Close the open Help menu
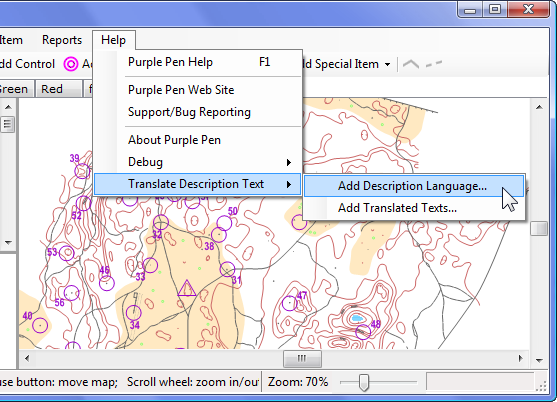The width and height of the screenshot is (557, 402). point(113,40)
